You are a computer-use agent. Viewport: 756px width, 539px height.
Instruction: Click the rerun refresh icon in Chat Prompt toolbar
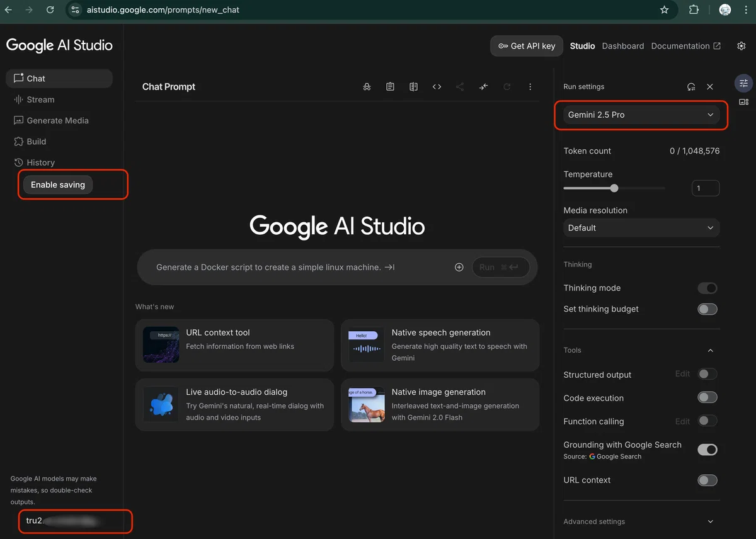507,87
